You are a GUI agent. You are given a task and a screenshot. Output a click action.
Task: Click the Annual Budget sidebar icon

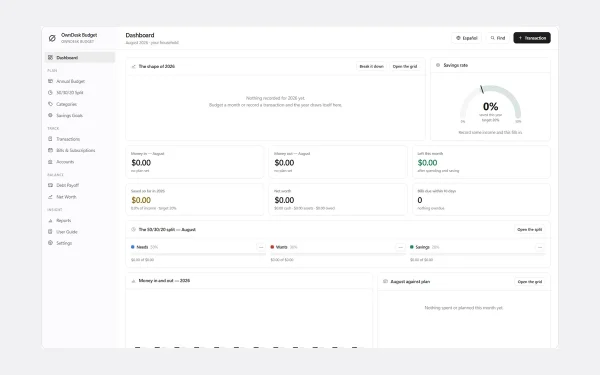point(50,81)
